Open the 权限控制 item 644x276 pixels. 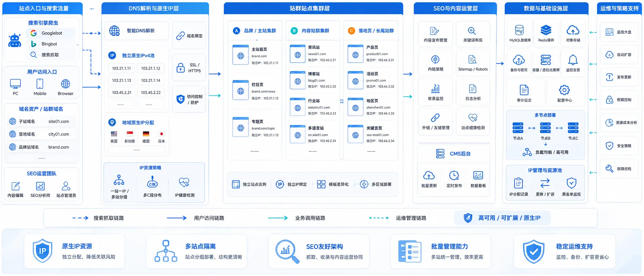click(x=619, y=100)
